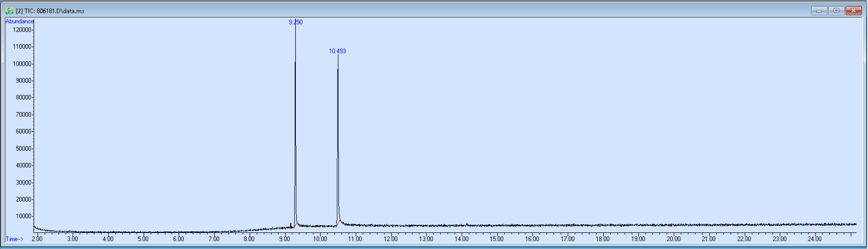
Task: Click the 90000 abundance tick value
Action: coord(23,81)
